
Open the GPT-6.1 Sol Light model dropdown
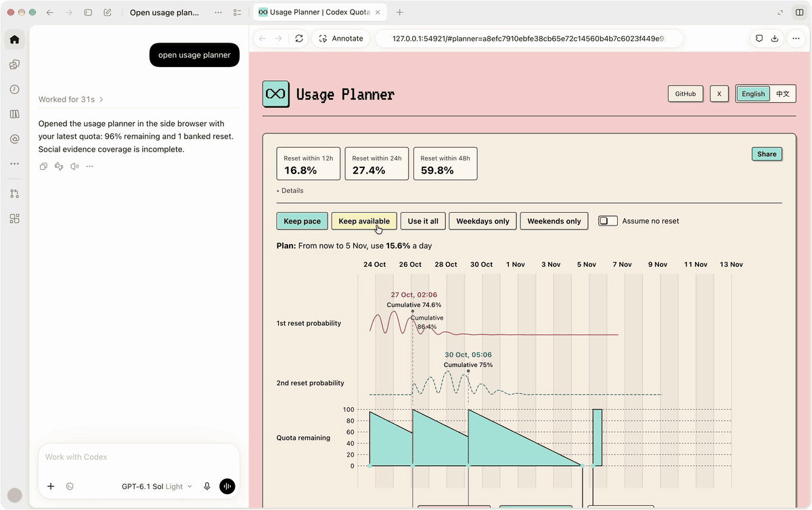(157, 486)
